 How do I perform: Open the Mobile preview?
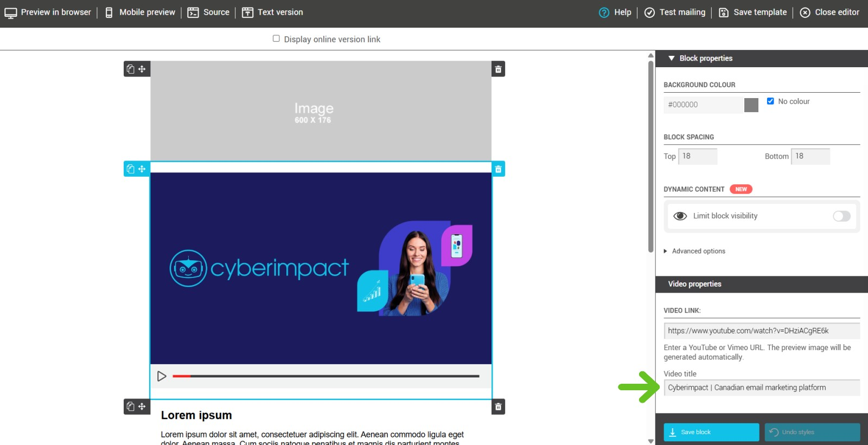[140, 12]
